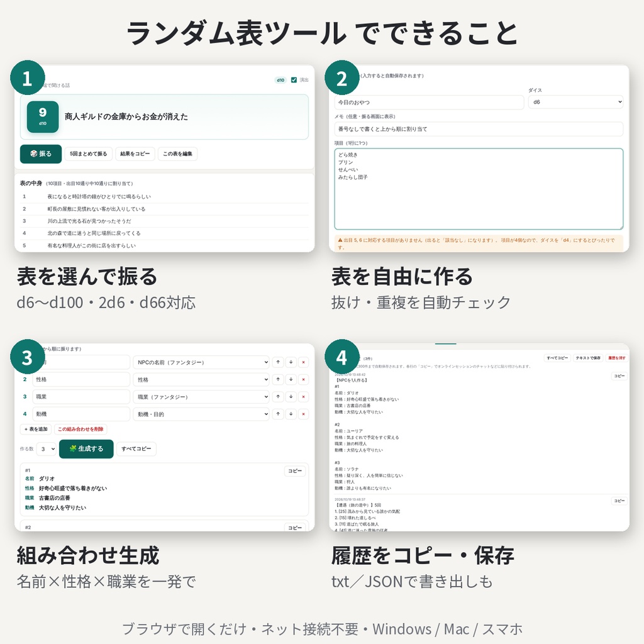
Task: Click the d10 badge beside 演出
Action: tap(280, 80)
